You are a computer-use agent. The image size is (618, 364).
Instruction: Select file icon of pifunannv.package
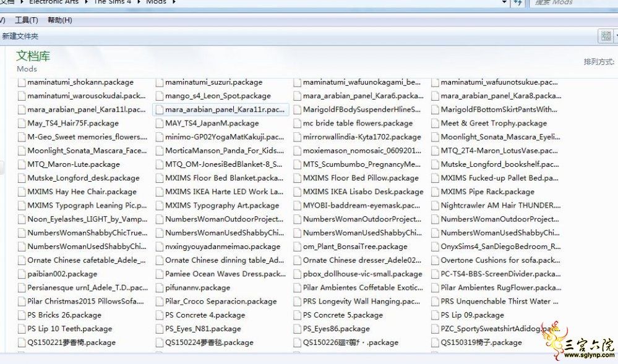point(159,288)
